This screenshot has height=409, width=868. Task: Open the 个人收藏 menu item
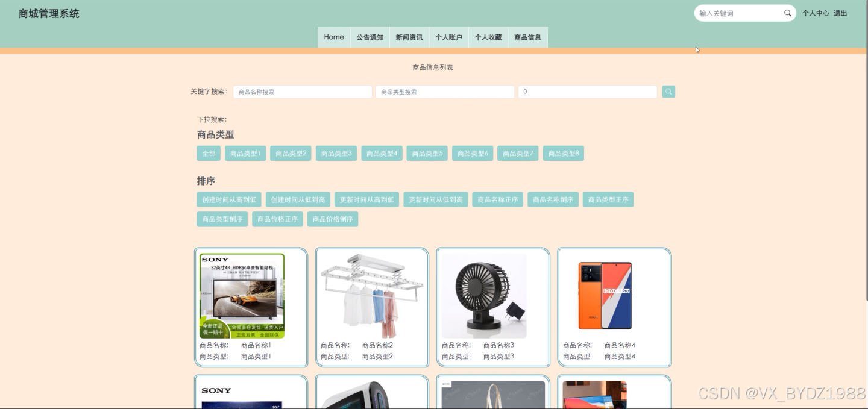[x=488, y=37]
